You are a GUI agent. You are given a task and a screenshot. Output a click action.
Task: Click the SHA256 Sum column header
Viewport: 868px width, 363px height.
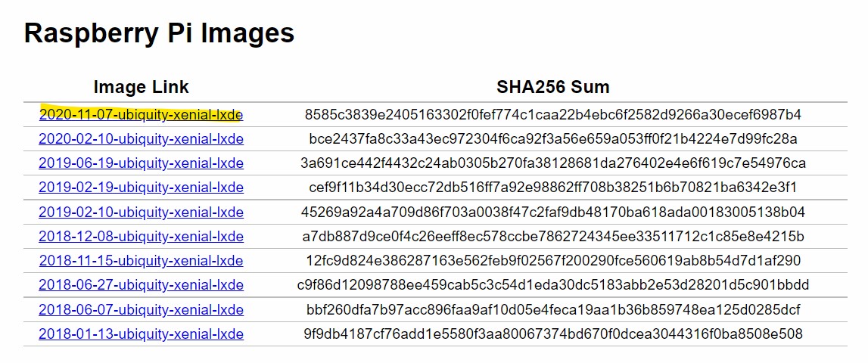pyautogui.click(x=553, y=87)
